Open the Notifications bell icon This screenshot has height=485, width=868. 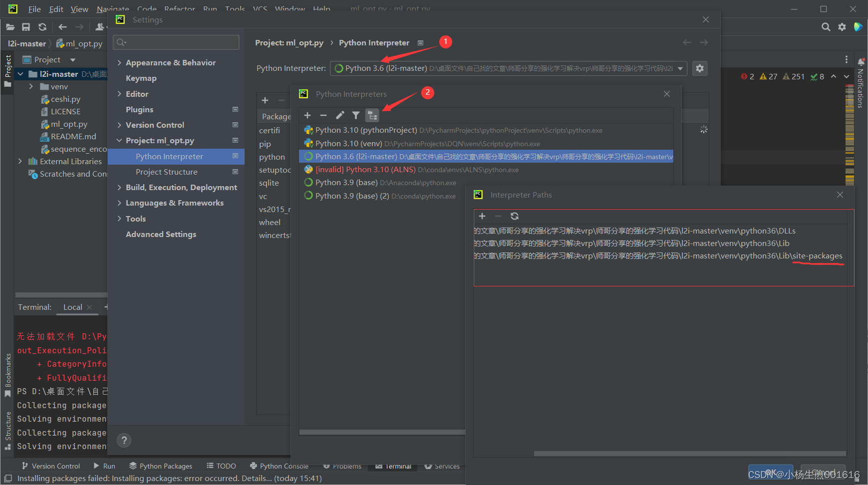coord(861,62)
